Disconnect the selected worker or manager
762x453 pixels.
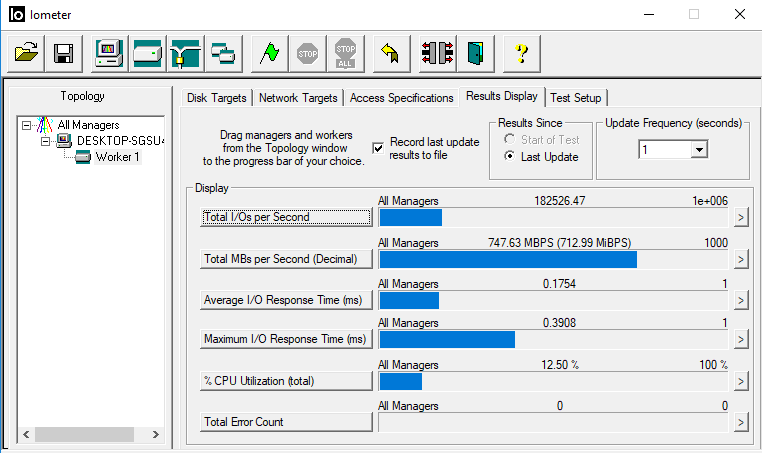point(437,53)
